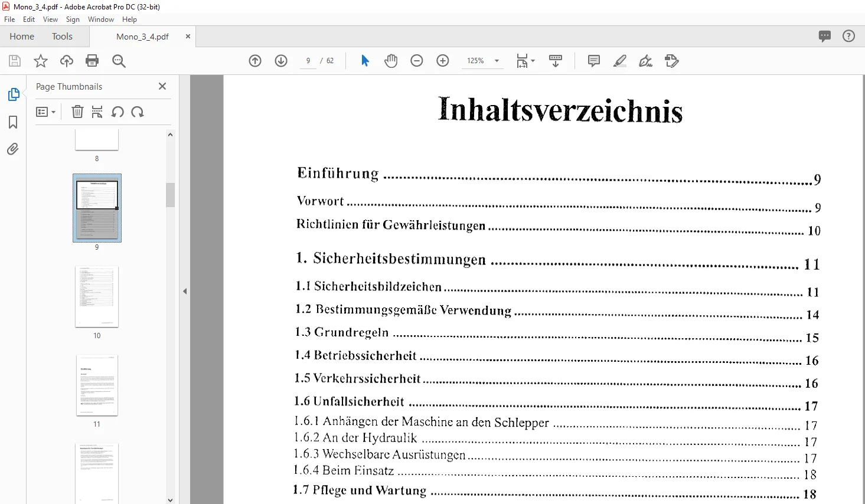
Task: Add a sticky note comment
Action: click(594, 61)
